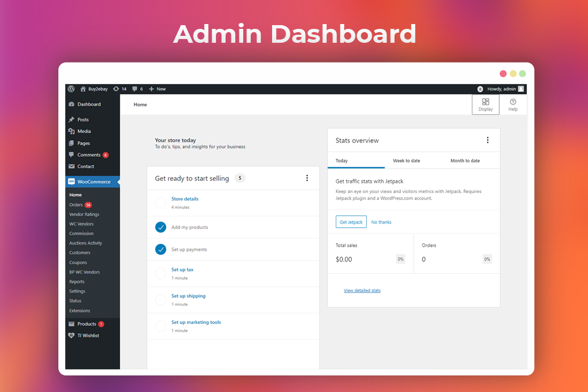Open Orders in WooCommerce submenu
The height and width of the screenshot is (392, 588).
click(x=76, y=205)
